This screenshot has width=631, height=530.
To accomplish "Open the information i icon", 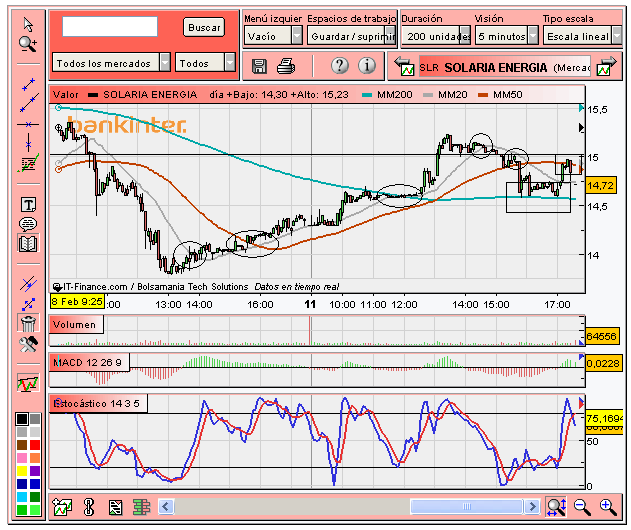I will [x=367, y=65].
